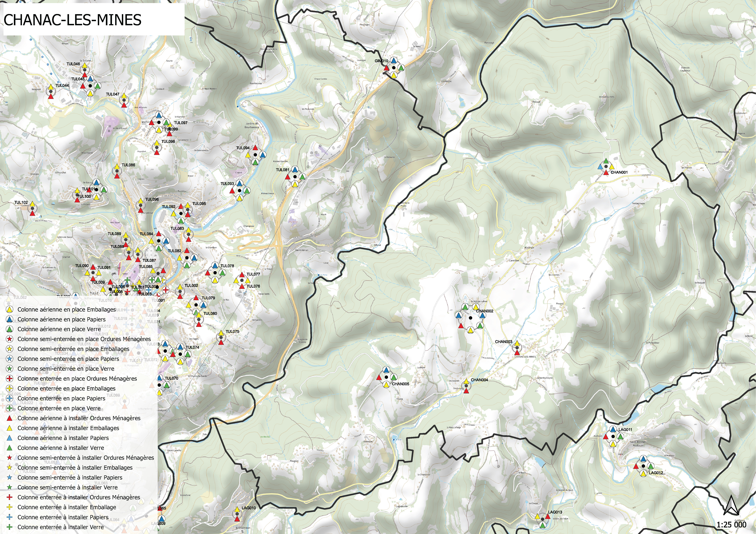The width and height of the screenshot is (756, 534).
Task: Click the 1:25 000 scale text
Action: click(731, 524)
